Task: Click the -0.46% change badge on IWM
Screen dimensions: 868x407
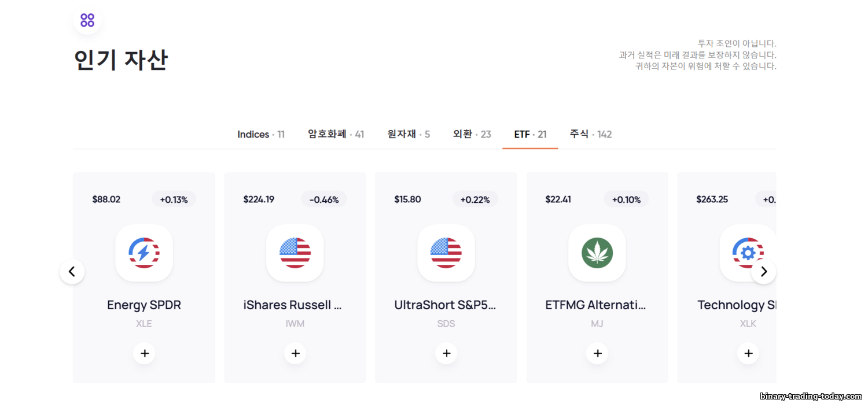Action: click(x=324, y=199)
